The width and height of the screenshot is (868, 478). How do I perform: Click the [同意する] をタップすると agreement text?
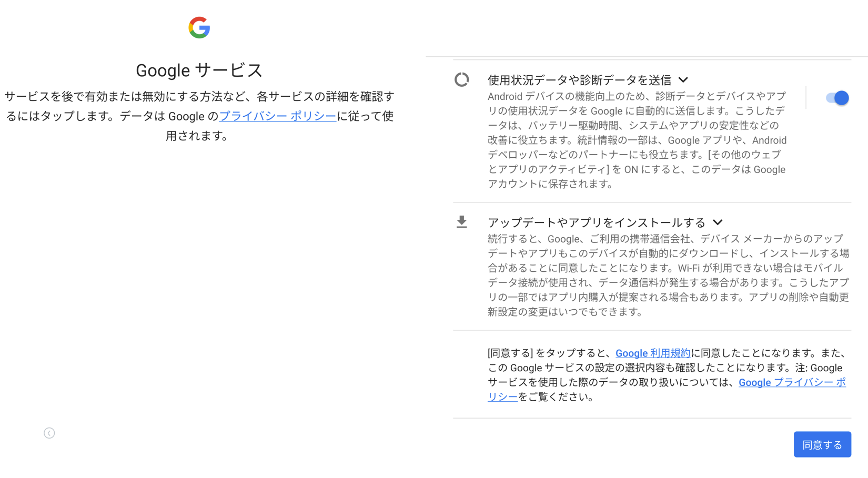click(667, 375)
